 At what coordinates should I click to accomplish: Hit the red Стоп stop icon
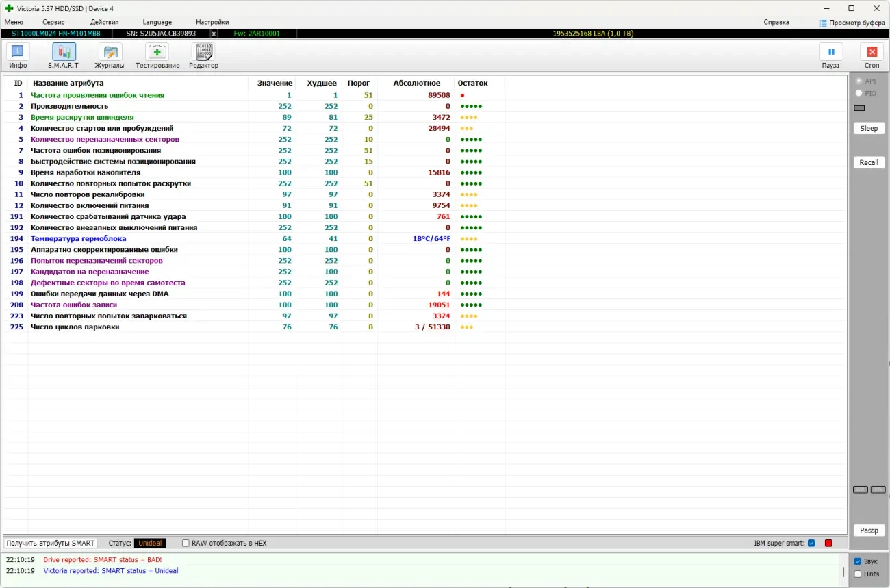pos(872,53)
